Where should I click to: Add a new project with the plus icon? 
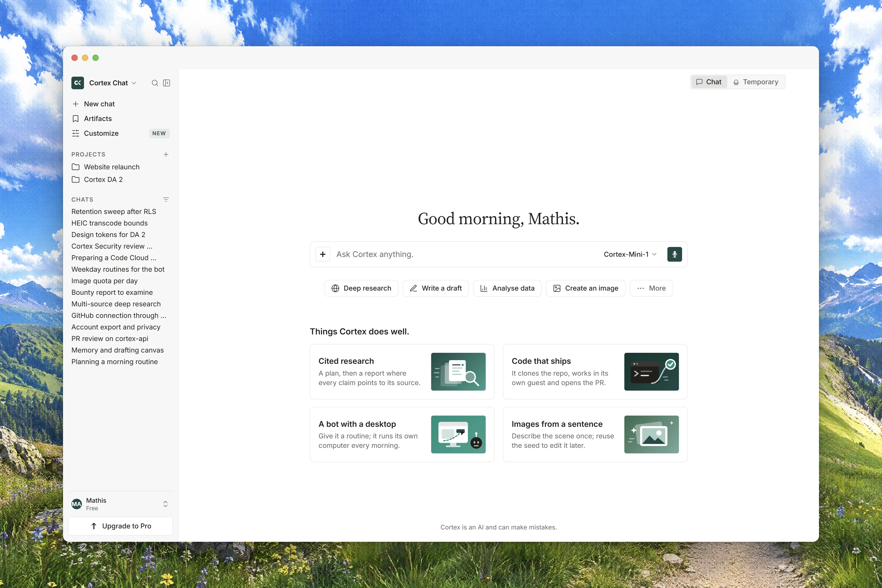pos(166,155)
